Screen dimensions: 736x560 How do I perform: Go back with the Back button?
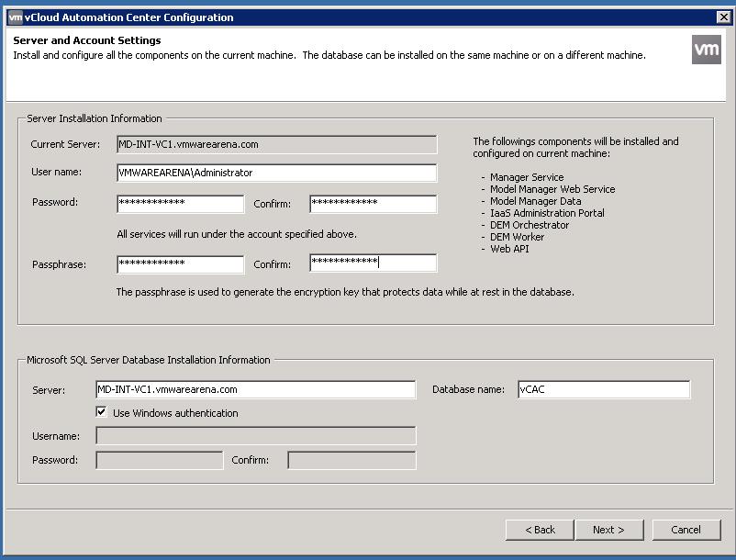540,530
